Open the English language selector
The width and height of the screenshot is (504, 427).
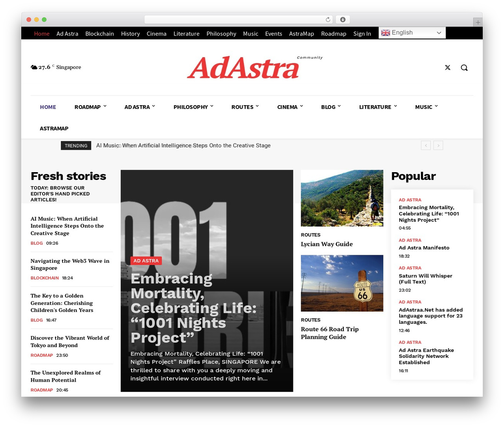[x=412, y=33]
